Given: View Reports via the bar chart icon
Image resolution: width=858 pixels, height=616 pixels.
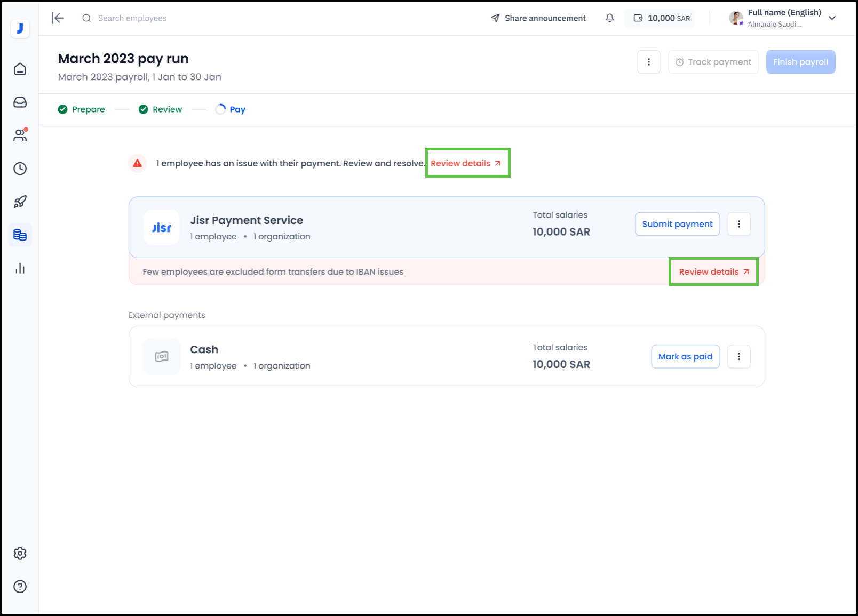Looking at the screenshot, I should point(20,268).
